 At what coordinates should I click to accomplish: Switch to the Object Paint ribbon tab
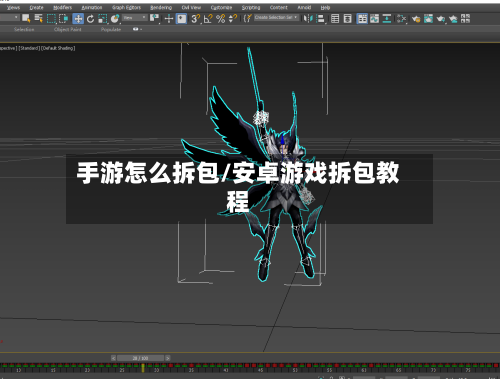point(68,29)
